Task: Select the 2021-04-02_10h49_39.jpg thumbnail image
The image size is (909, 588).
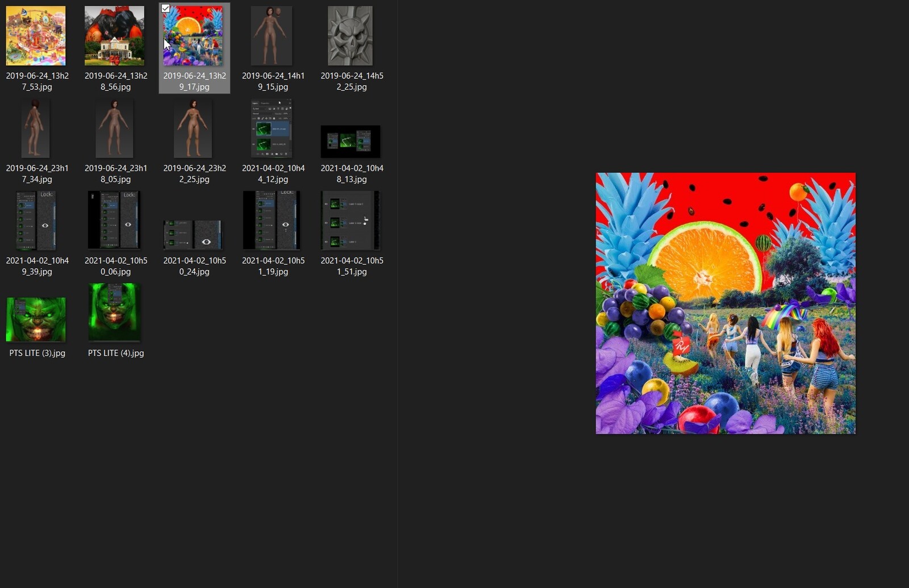Action: click(x=36, y=220)
